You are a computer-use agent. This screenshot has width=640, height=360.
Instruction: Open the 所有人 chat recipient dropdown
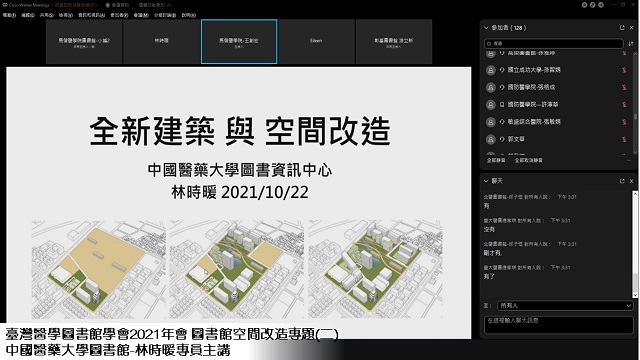[x=565, y=305]
